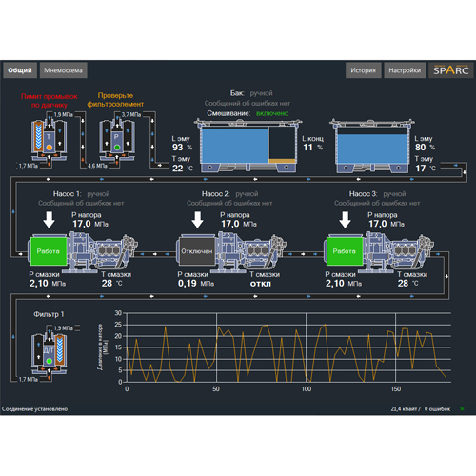Click the second tank at 80% level
This screenshot has width=476, height=476.
tap(372, 146)
